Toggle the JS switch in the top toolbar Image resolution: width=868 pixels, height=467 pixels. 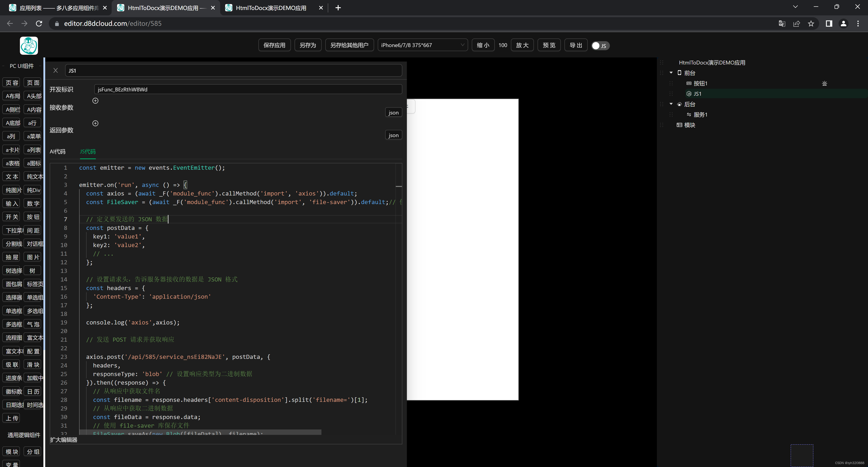coord(600,45)
